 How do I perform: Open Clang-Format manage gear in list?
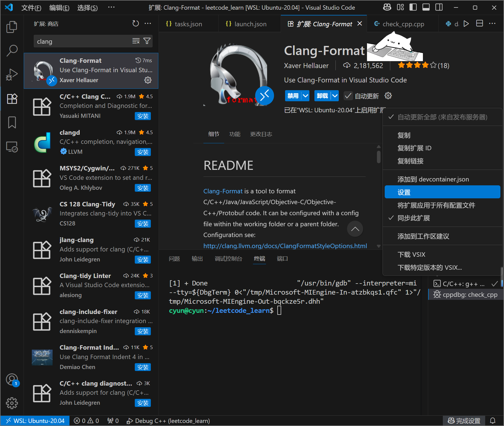click(148, 80)
